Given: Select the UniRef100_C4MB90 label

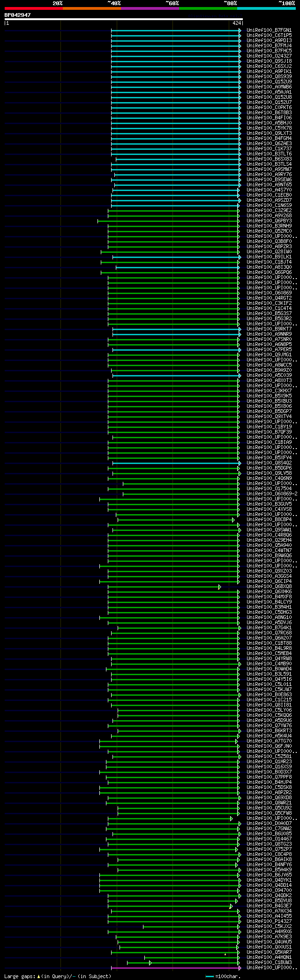Looking at the screenshot, I should tap(269, 664).
